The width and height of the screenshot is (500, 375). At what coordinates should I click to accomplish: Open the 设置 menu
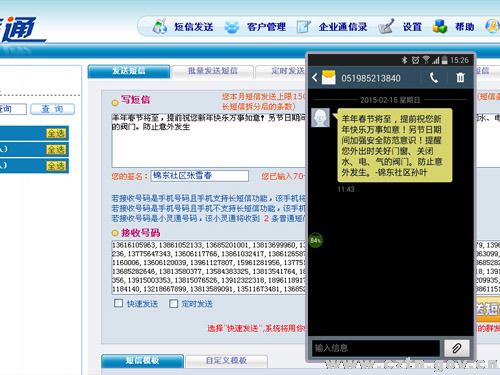(x=412, y=27)
